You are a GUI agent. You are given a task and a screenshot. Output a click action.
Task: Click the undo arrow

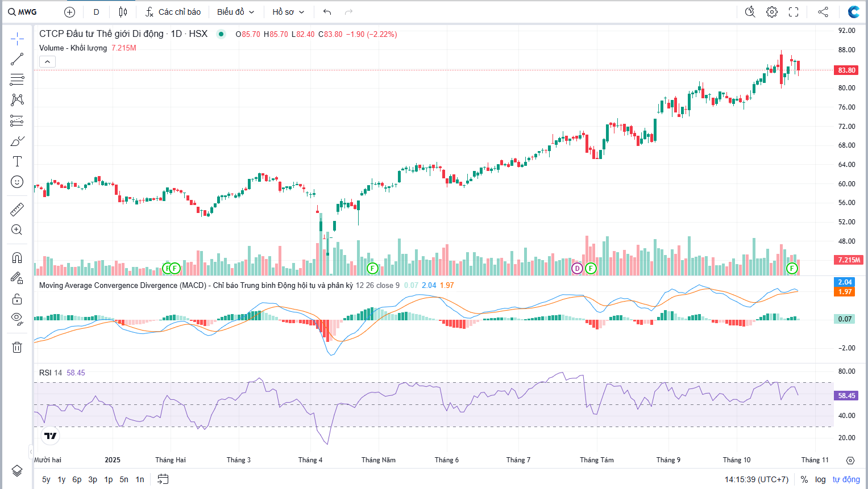[x=327, y=12]
